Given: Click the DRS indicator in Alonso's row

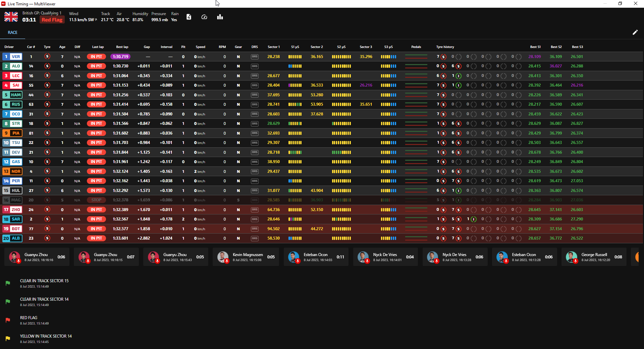Looking at the screenshot, I should [x=255, y=66].
